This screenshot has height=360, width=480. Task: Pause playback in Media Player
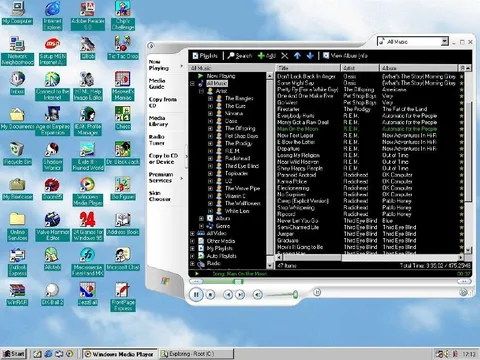[196, 295]
